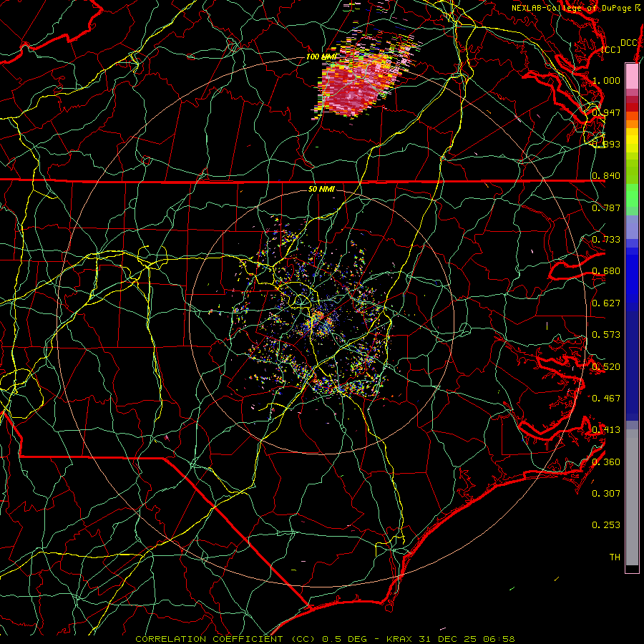Select the 0.253 legend value
644x644 pixels.
coord(606,525)
